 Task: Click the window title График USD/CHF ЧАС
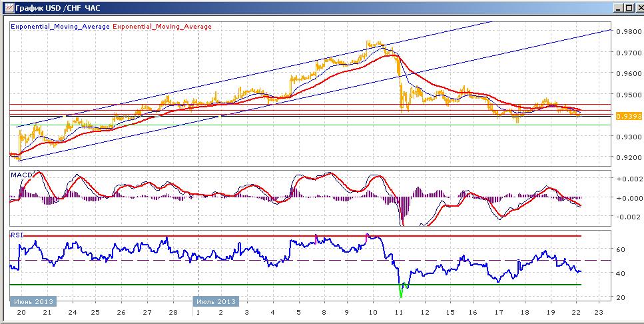click(x=57, y=8)
